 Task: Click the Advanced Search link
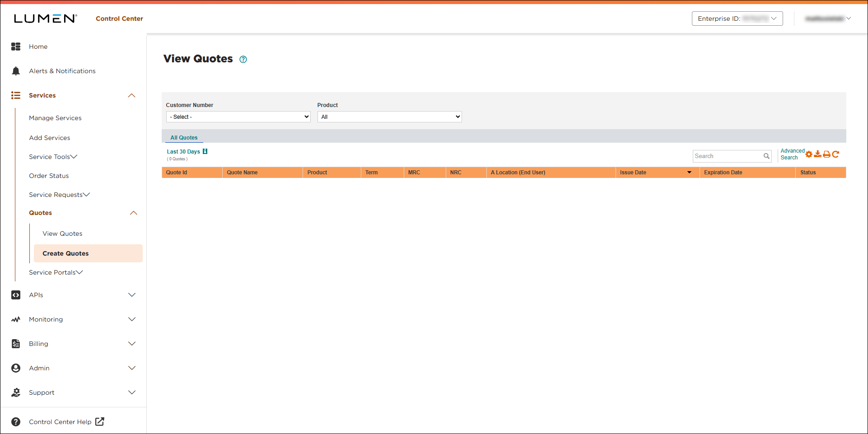pyautogui.click(x=792, y=154)
